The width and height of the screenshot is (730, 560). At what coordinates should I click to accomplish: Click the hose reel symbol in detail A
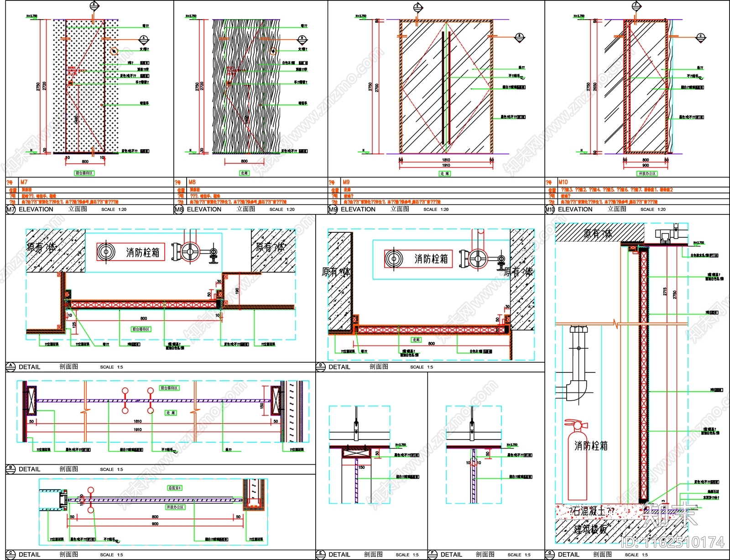pos(106,251)
